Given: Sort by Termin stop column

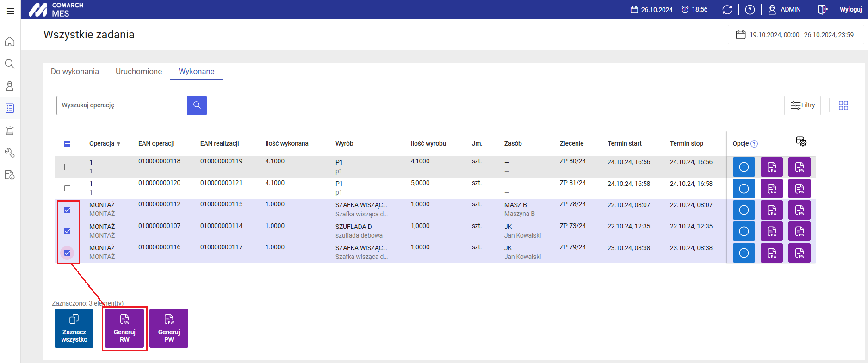Looking at the screenshot, I should pyautogui.click(x=687, y=143).
